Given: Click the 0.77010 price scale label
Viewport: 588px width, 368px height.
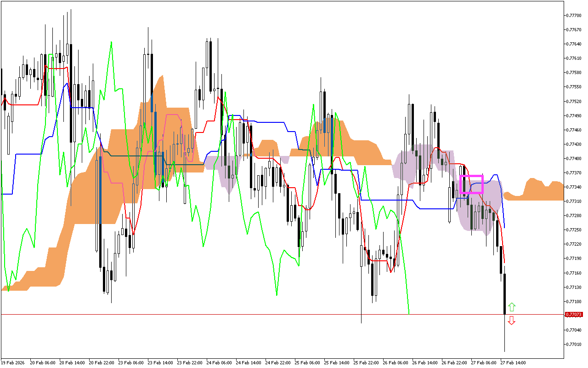Looking at the screenshot, I should point(573,344).
